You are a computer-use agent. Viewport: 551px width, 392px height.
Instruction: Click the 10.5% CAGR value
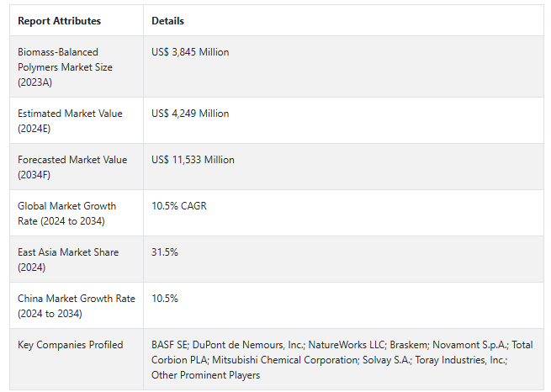(178, 206)
